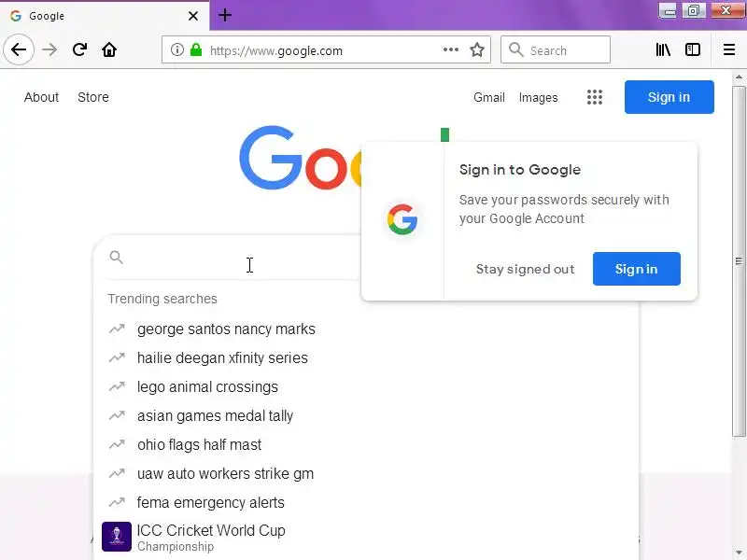Click trending arrow beside asian games medal tally

pyautogui.click(x=117, y=415)
